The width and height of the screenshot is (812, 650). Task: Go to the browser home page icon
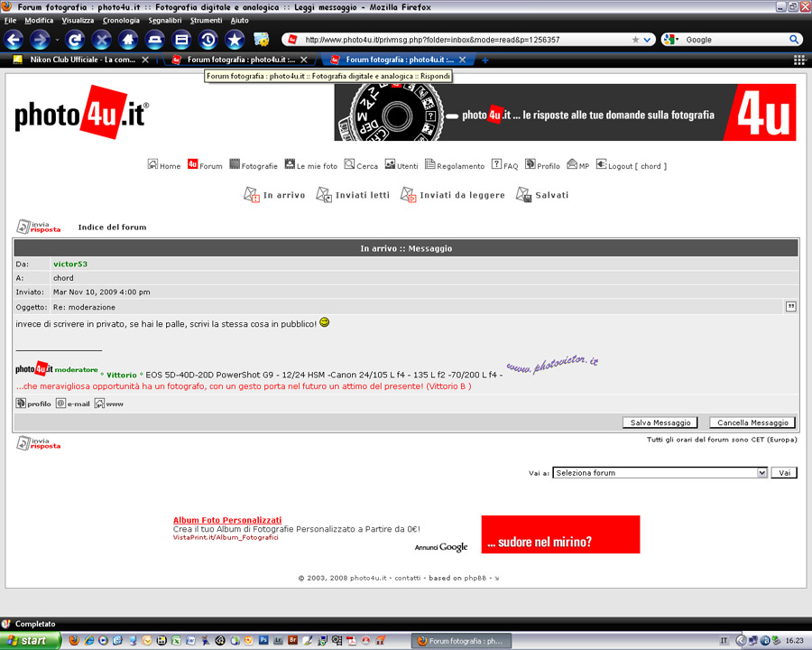click(128, 40)
